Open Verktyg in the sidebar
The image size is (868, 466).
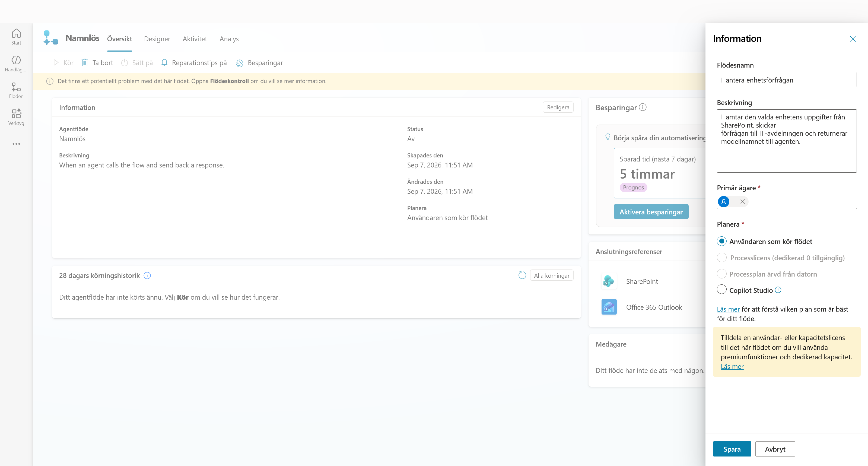[16, 117]
